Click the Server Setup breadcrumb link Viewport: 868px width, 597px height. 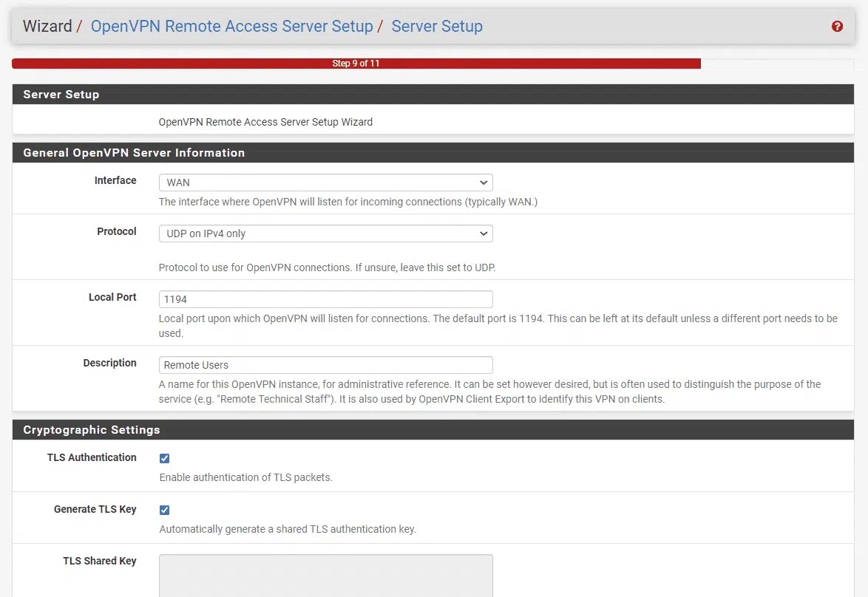[x=437, y=27]
